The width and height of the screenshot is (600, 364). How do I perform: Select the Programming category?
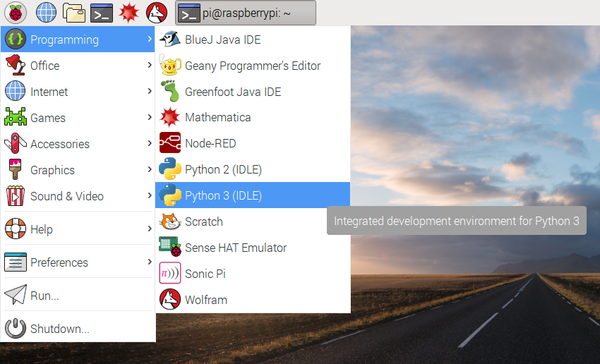click(78, 39)
